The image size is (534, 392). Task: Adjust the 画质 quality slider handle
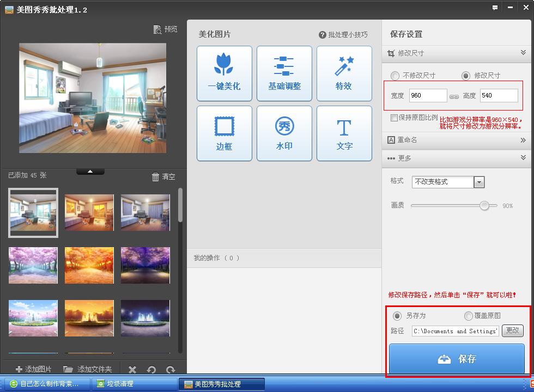[x=484, y=206]
